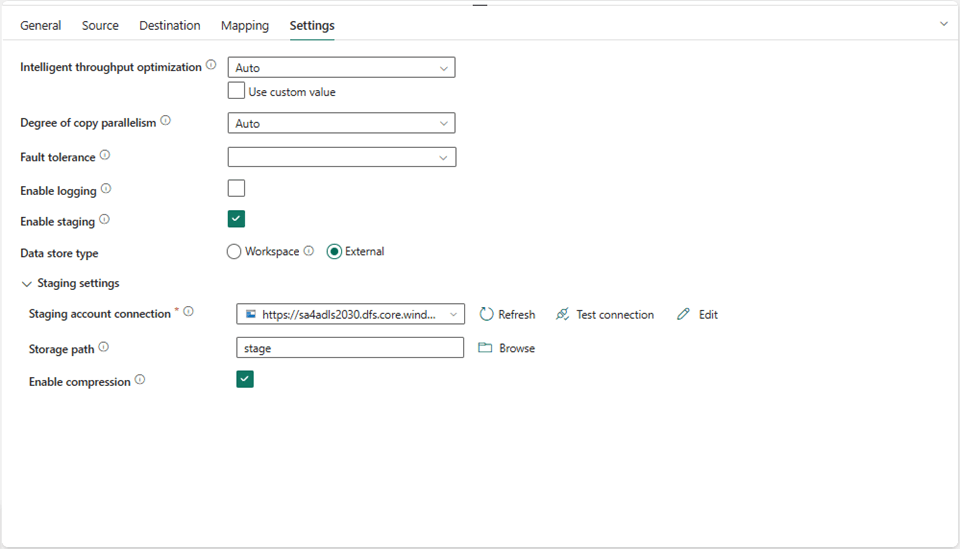Switch to the Mapping tab
The width and height of the screenshot is (960, 549).
(x=245, y=26)
